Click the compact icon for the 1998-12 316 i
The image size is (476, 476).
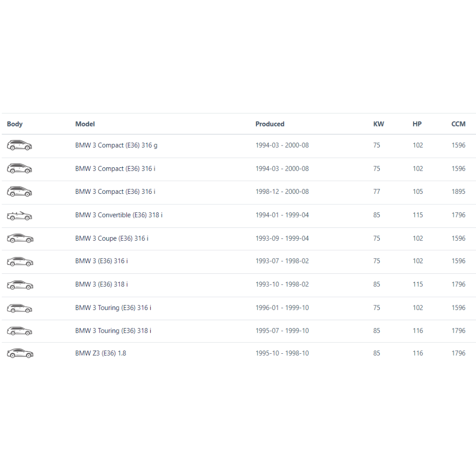coord(20,192)
